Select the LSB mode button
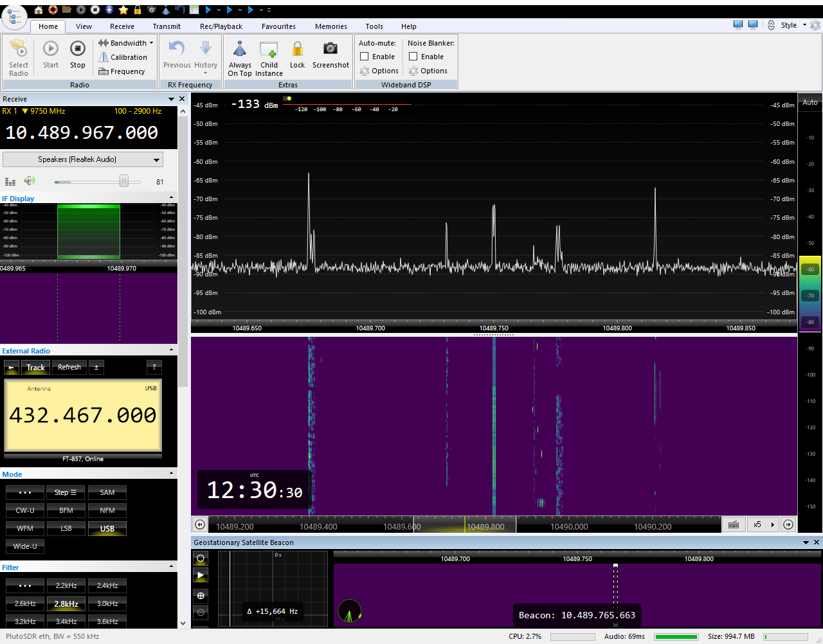The width and height of the screenshot is (823, 644). tap(66, 528)
